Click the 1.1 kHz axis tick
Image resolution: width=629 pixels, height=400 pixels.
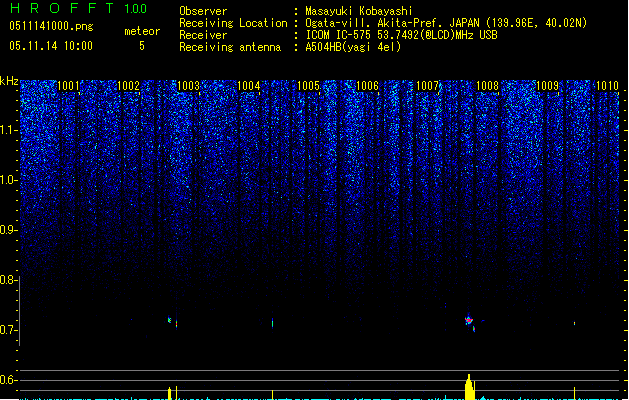point(9,130)
